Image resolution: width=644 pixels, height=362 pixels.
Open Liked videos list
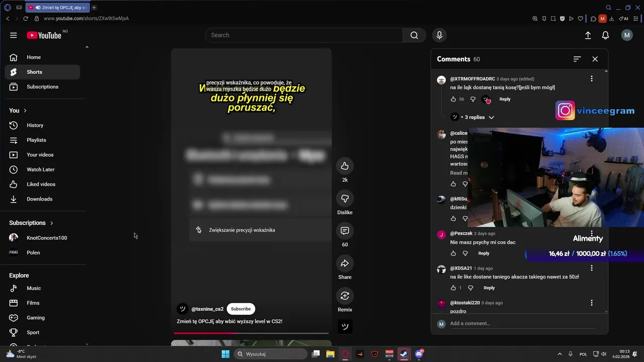coord(42,185)
